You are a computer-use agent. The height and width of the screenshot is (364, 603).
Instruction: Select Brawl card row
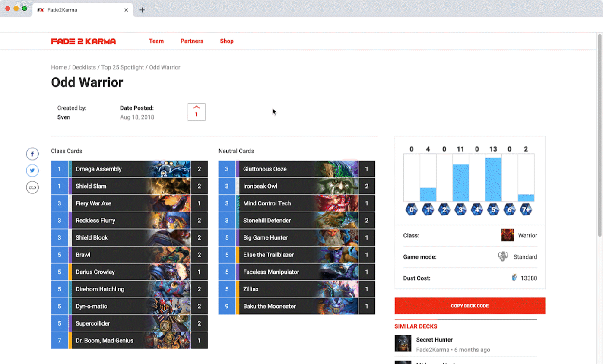(129, 255)
